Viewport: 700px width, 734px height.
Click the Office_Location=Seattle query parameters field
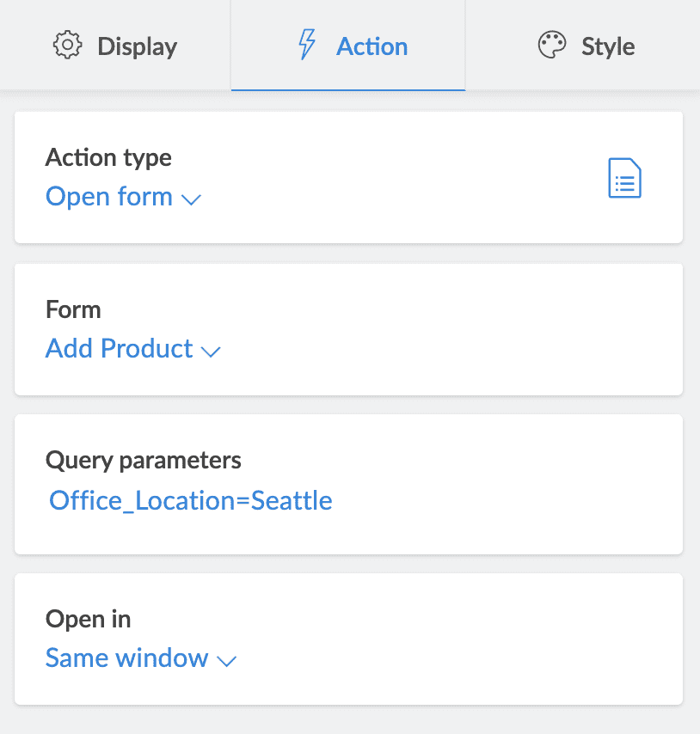click(x=191, y=500)
